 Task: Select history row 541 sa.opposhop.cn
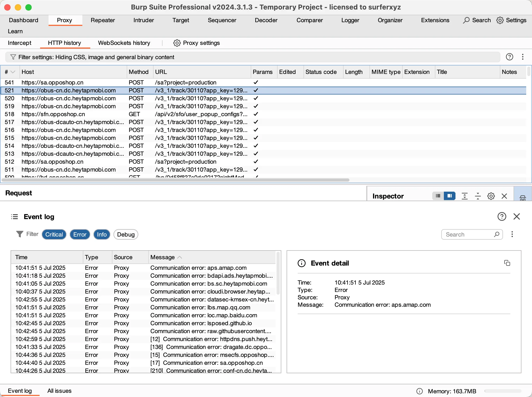click(263, 82)
